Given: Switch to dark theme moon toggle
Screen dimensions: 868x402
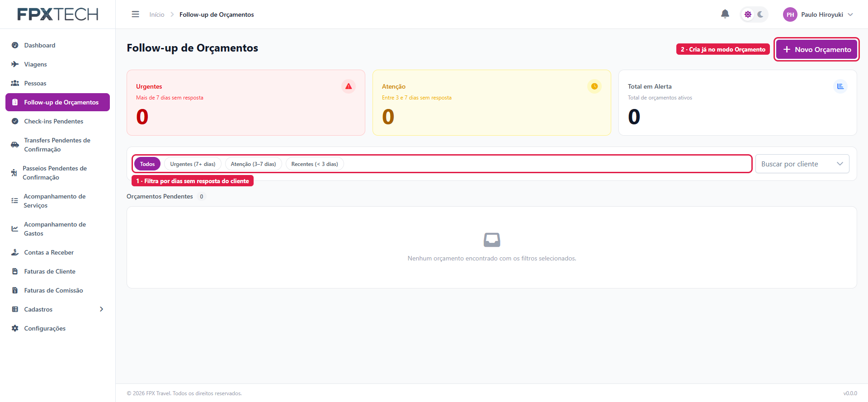Looking at the screenshot, I should click(x=760, y=14).
